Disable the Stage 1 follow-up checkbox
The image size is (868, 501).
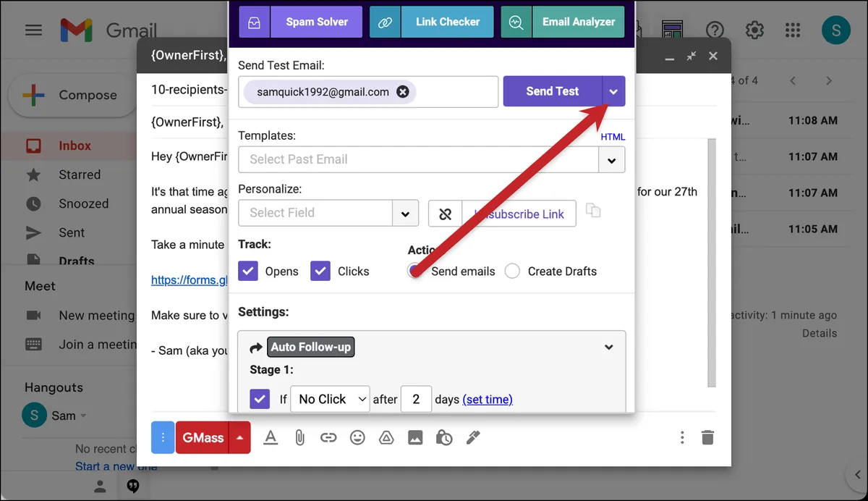tap(260, 399)
